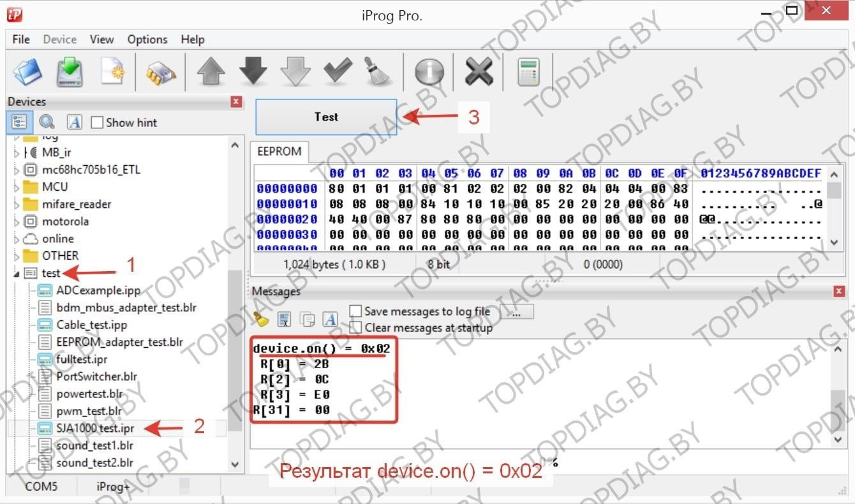The width and height of the screenshot is (855, 504).
Task: Select sound_test1.blr file
Action: coord(95,445)
